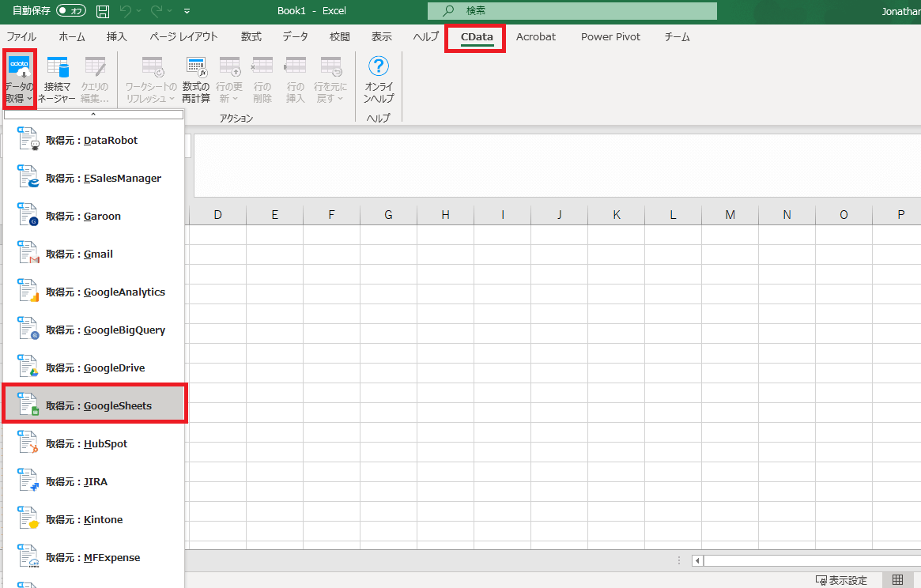Click 表示設定 in the status bar
This screenshot has width=921, height=588.
pyautogui.click(x=841, y=580)
